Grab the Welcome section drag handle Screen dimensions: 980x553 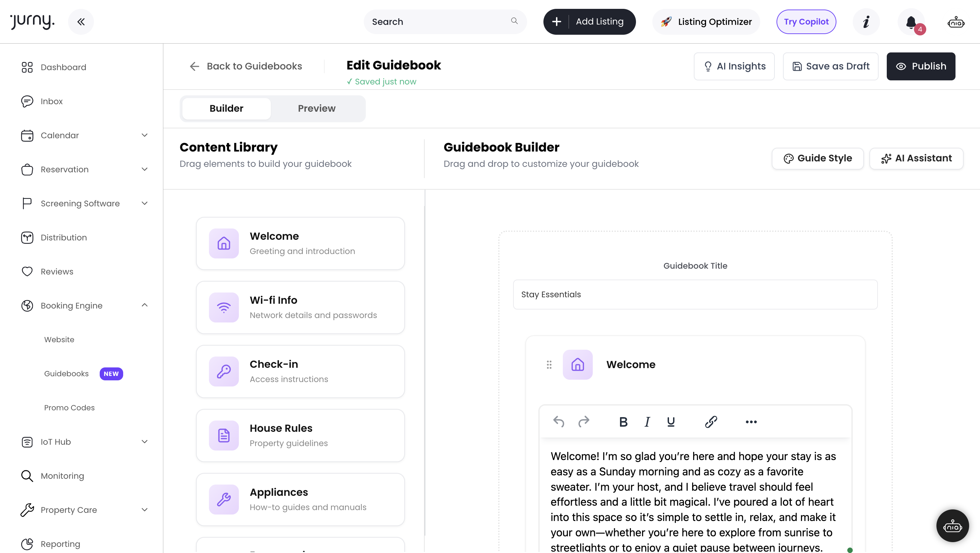pos(549,365)
